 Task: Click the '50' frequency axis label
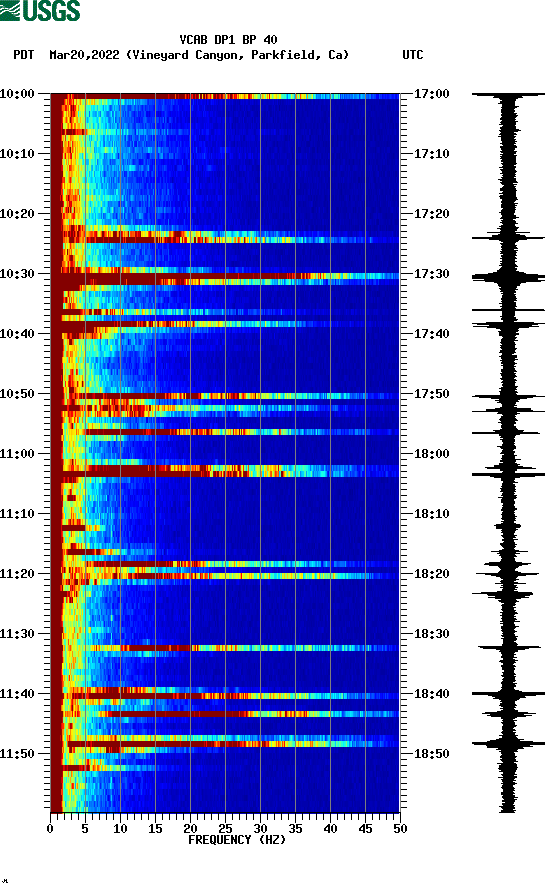400,829
